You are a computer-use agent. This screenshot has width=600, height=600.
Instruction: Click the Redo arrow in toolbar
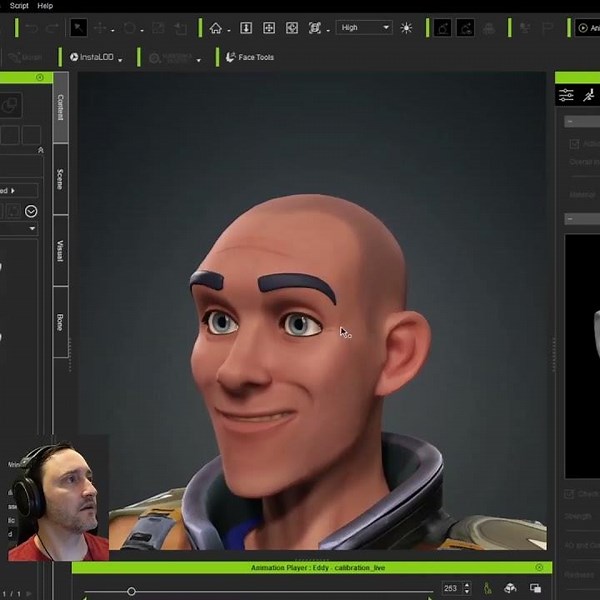pyautogui.click(x=52, y=28)
